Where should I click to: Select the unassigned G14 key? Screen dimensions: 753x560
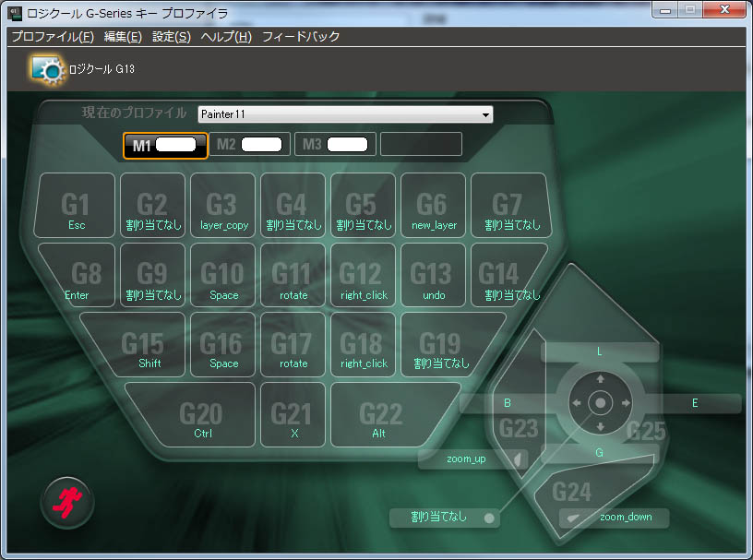[505, 275]
